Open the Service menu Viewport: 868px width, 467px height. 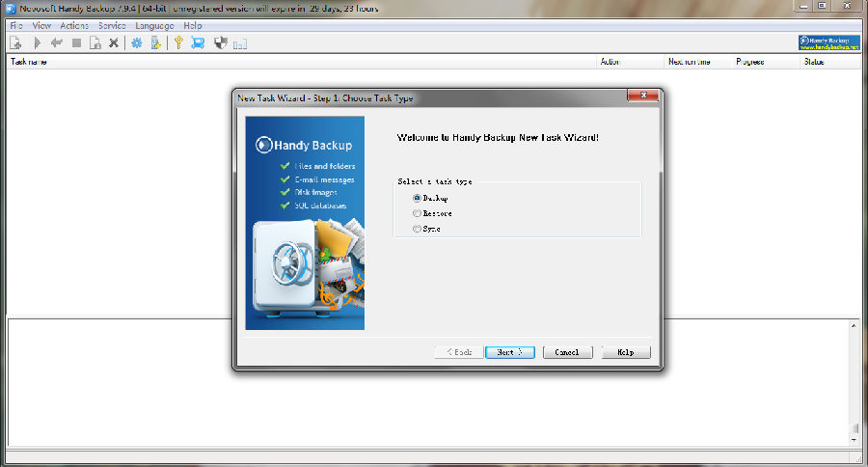pyautogui.click(x=112, y=25)
